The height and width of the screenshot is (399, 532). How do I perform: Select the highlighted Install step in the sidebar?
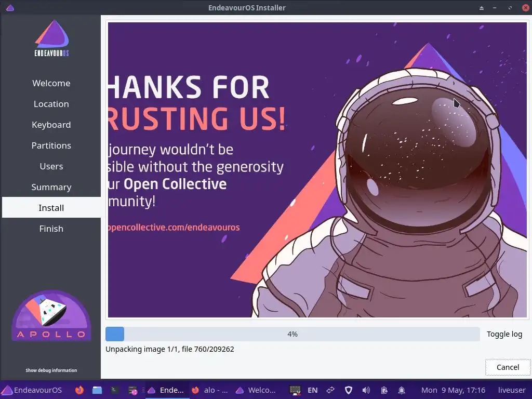tap(51, 208)
